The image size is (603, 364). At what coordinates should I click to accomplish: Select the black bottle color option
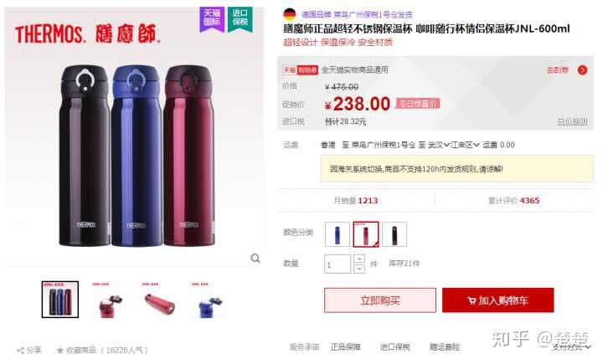tap(394, 234)
